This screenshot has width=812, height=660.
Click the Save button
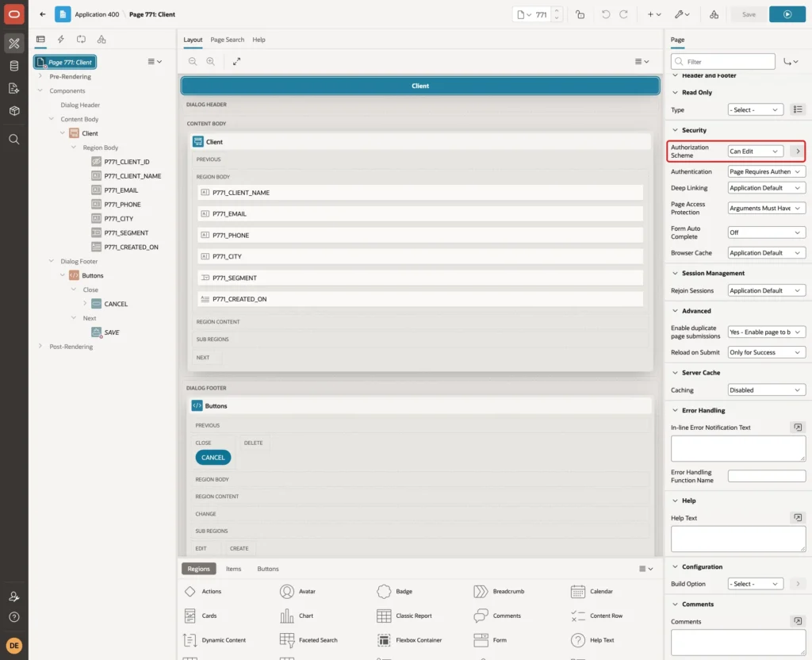click(749, 14)
